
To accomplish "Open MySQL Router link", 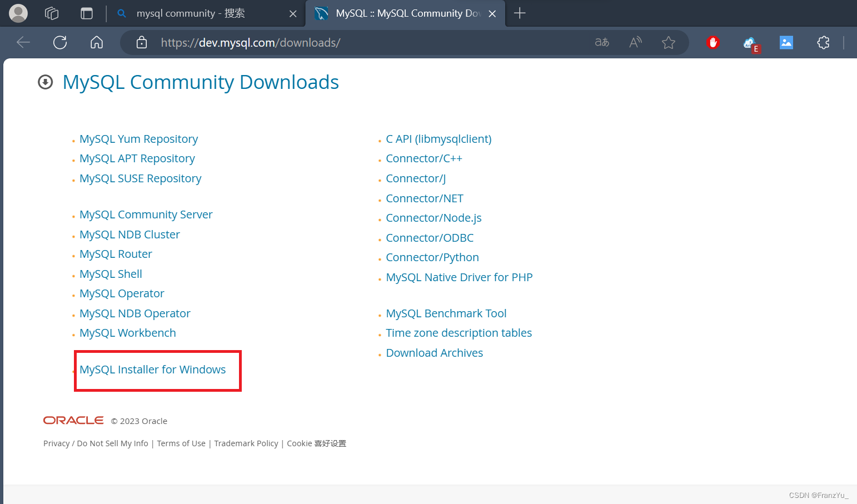I will click(x=116, y=254).
